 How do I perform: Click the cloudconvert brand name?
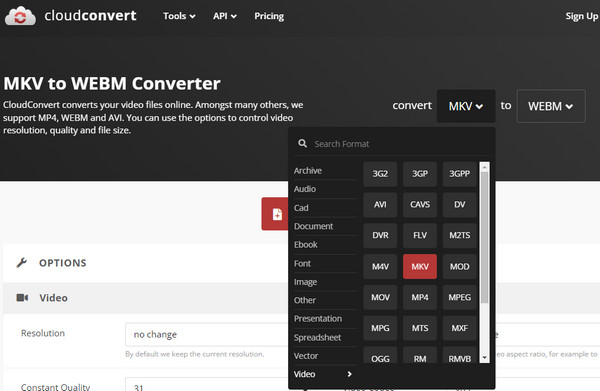90,16
